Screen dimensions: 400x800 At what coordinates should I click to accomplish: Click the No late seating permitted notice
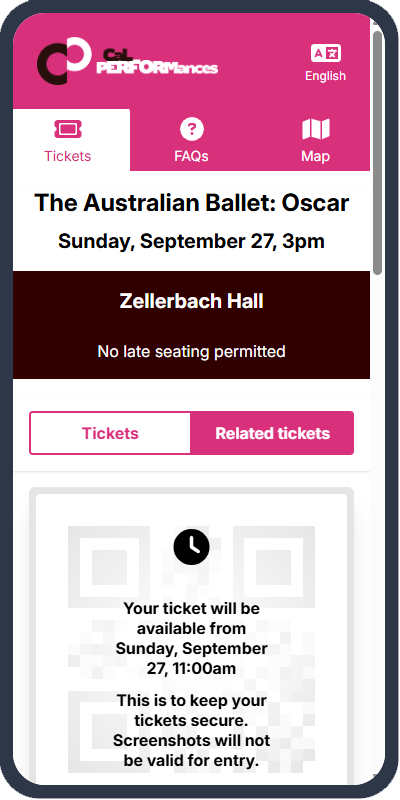point(191,352)
